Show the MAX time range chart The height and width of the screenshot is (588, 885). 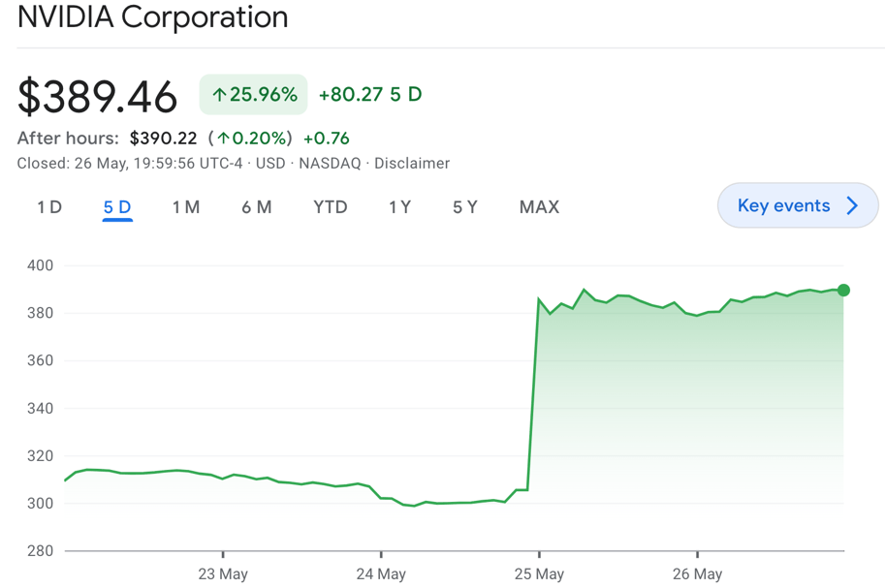[539, 207]
